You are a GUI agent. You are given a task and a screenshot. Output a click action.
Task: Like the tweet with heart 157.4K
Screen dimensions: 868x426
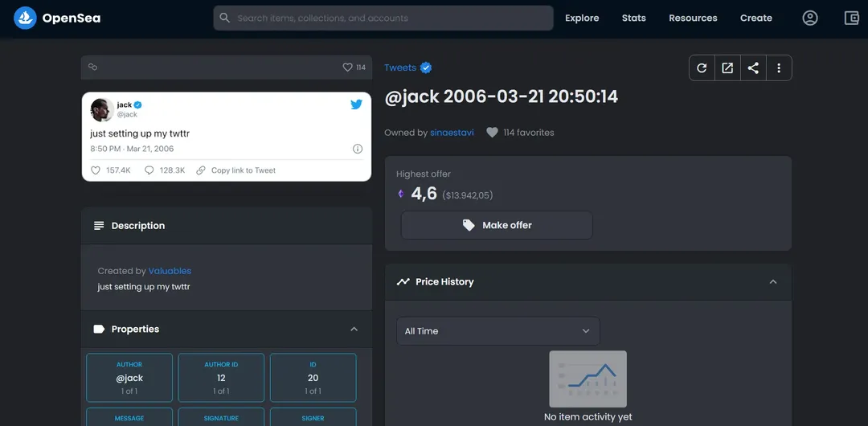(x=96, y=170)
